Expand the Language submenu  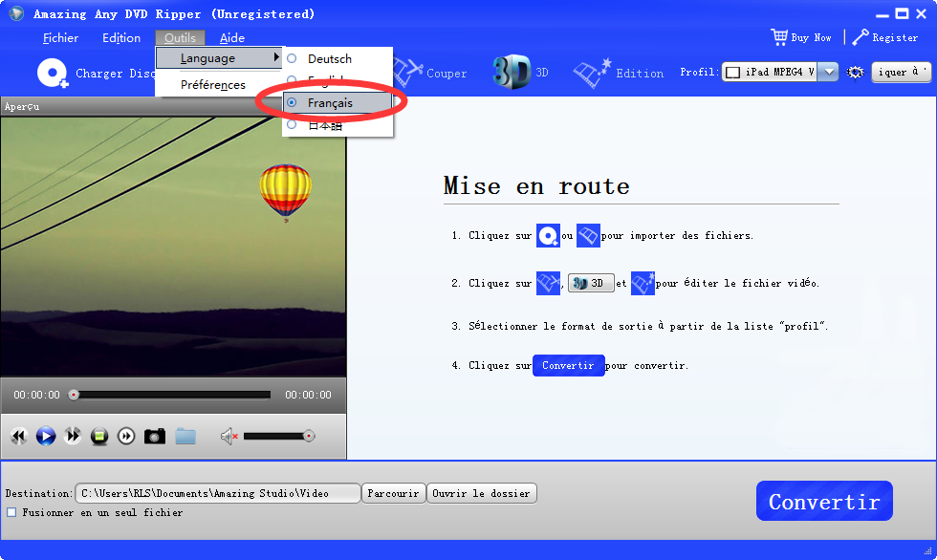[x=219, y=58]
